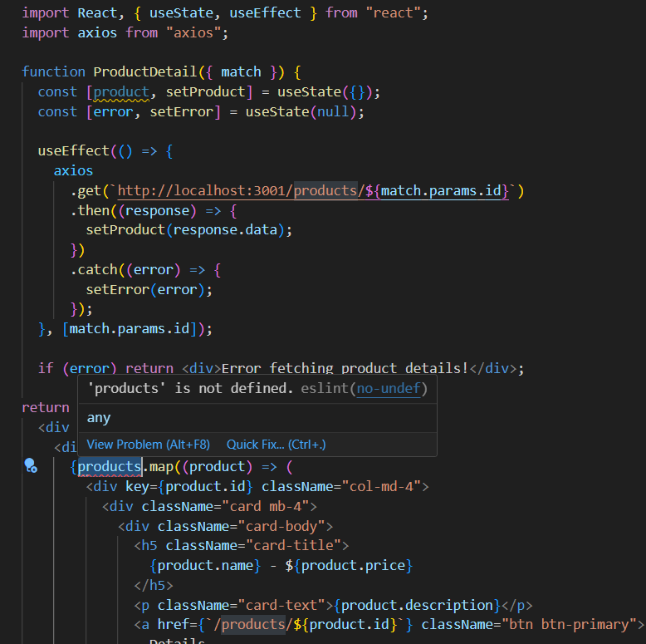Click the 'any' type in the hover tooltip
The width and height of the screenshot is (646, 644).
[x=99, y=418]
